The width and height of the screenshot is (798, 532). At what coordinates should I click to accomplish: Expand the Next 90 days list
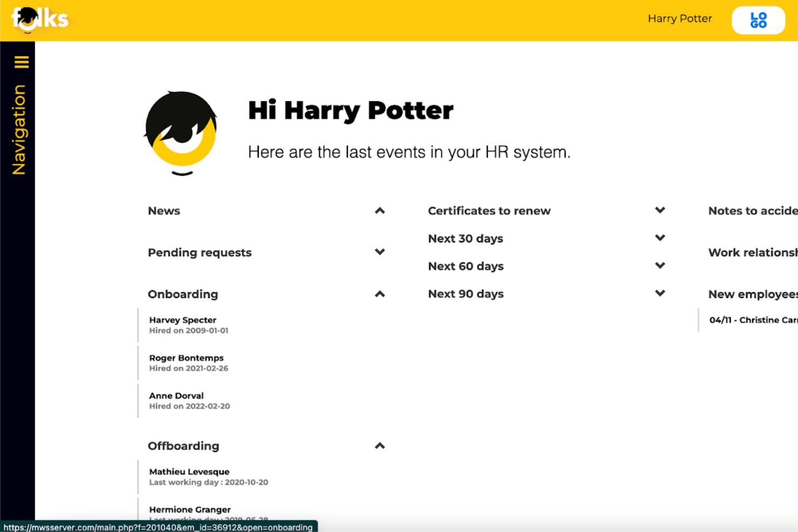pyautogui.click(x=659, y=293)
